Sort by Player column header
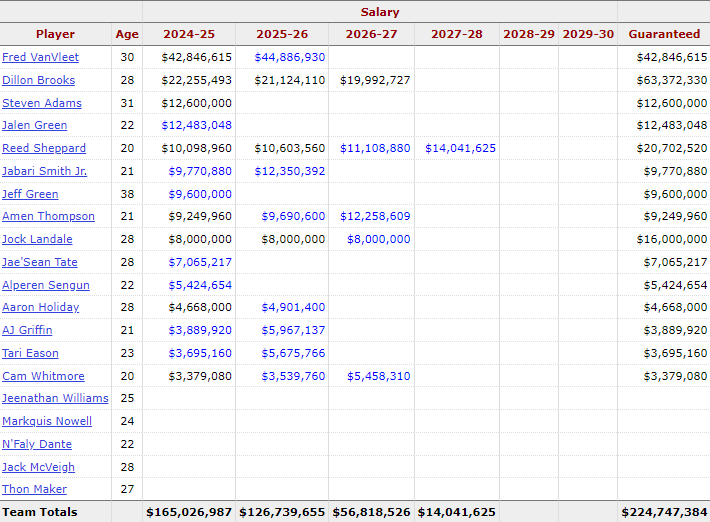The image size is (710, 522). (55, 34)
